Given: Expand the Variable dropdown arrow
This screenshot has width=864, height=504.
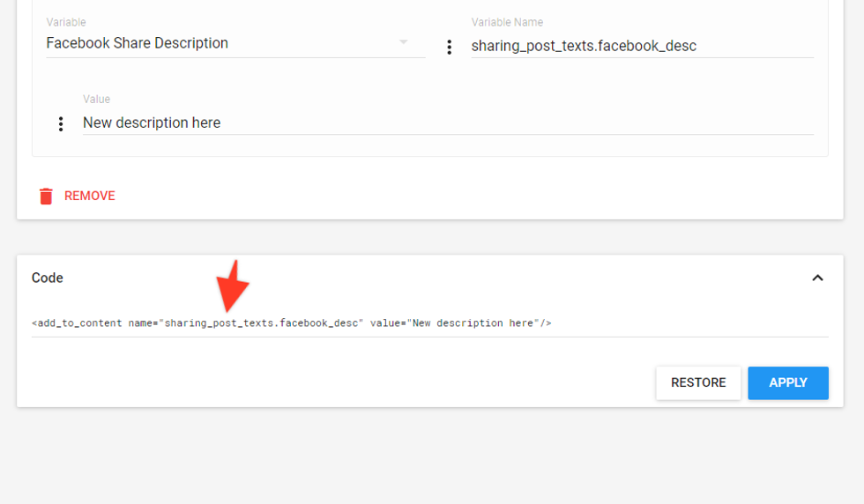Looking at the screenshot, I should (x=404, y=42).
